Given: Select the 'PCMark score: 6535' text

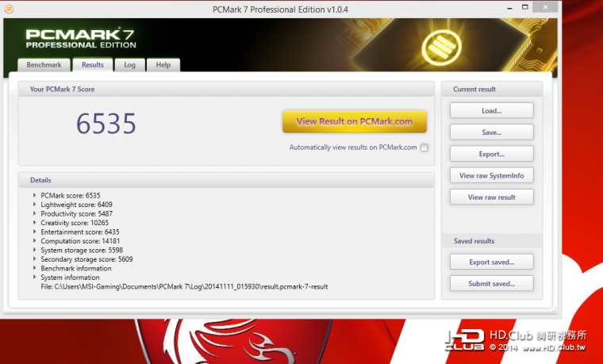Looking at the screenshot, I should 71,196.
